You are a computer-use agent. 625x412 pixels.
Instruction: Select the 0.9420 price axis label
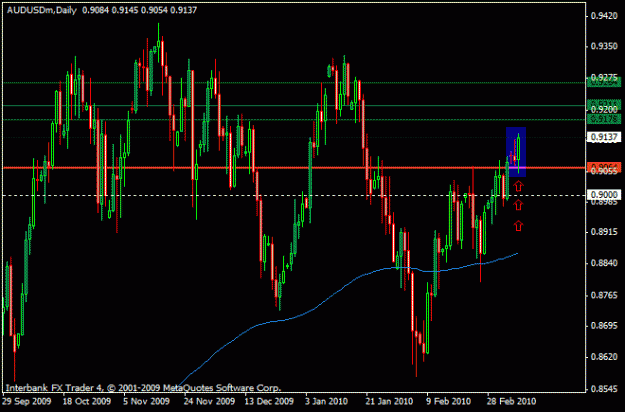604,16
